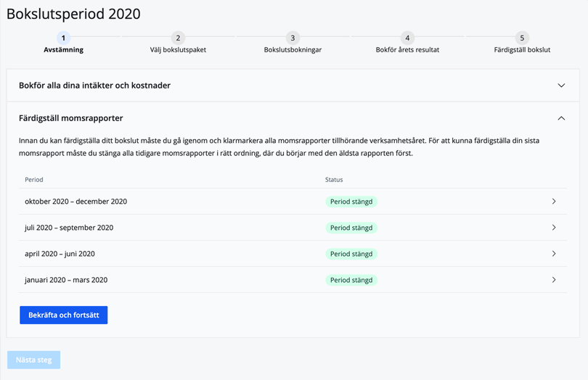Image resolution: width=588 pixels, height=380 pixels.
Task: Click the 'Färdigställ momsrapporter' section heading
Action: (71, 118)
